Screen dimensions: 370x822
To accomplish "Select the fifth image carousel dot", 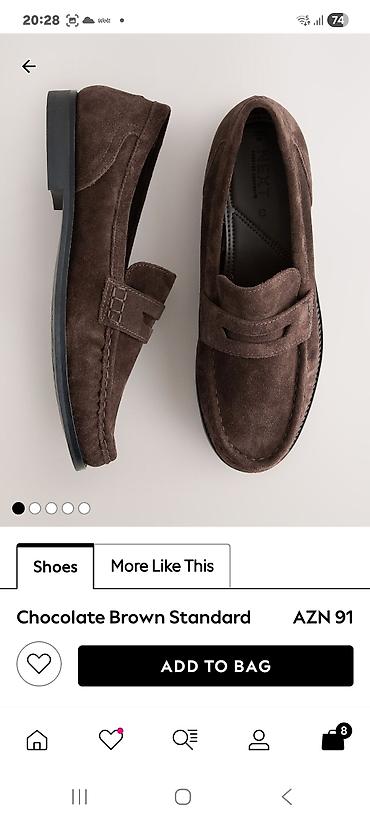I will 84,508.
